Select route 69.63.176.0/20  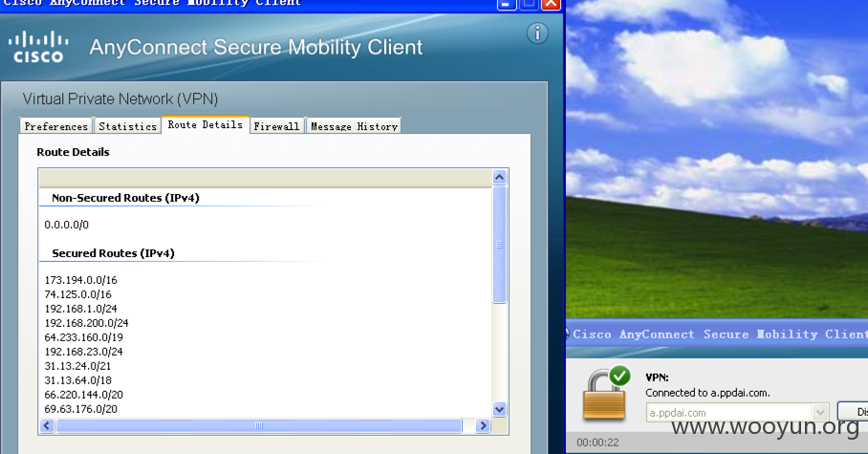[81, 410]
